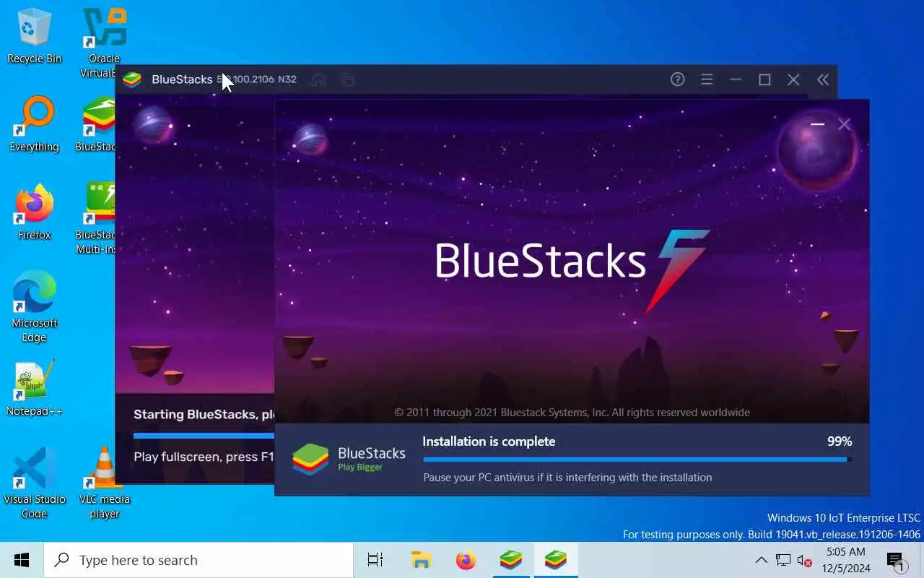
Task: Minimize the BlueStacks installer window
Action: tap(817, 124)
